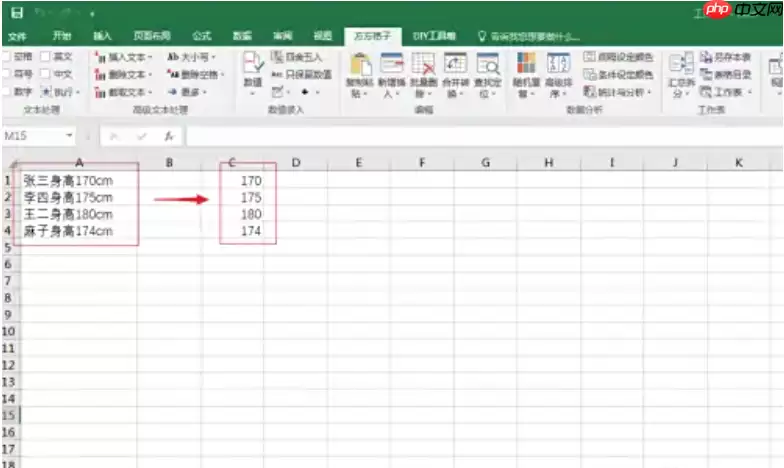
Task: Select column header K
Action: pos(739,163)
